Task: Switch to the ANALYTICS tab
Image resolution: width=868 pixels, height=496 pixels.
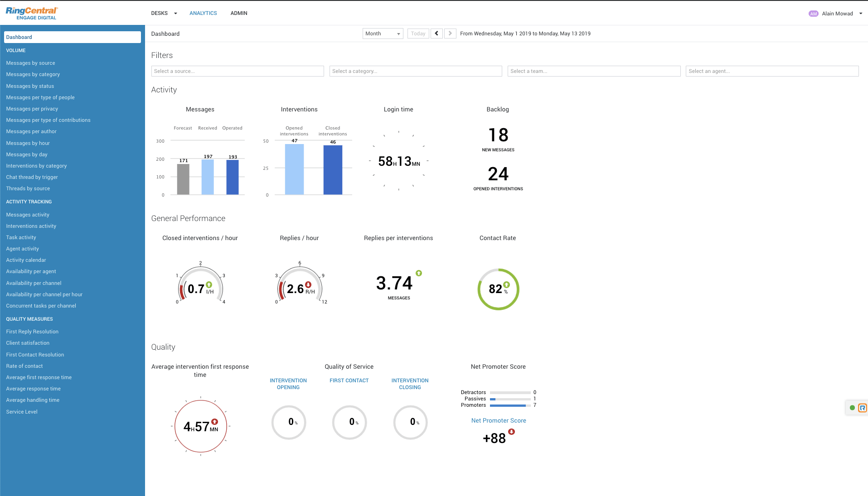Action: pyautogui.click(x=203, y=13)
